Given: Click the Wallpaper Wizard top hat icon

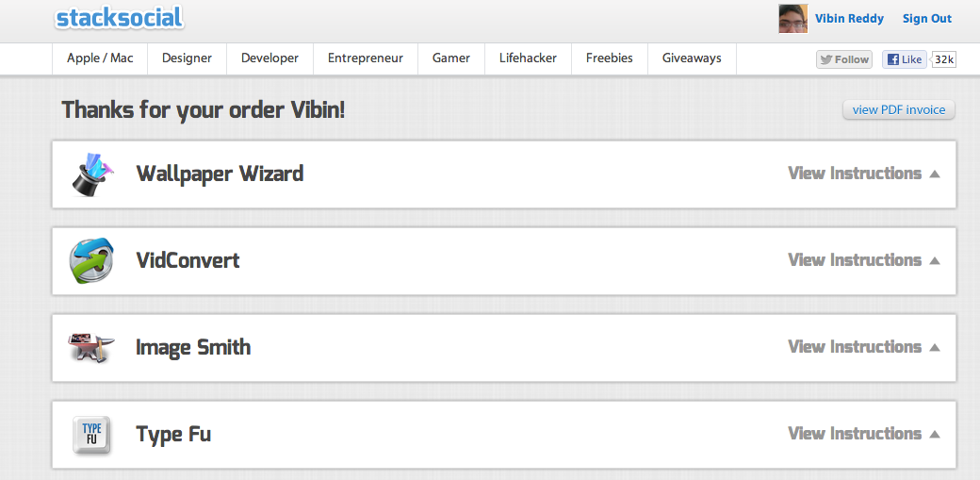Looking at the screenshot, I should [92, 174].
